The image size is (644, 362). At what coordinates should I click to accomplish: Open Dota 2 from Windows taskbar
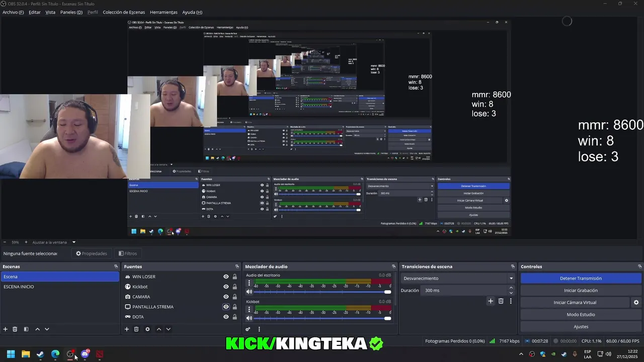point(100,354)
